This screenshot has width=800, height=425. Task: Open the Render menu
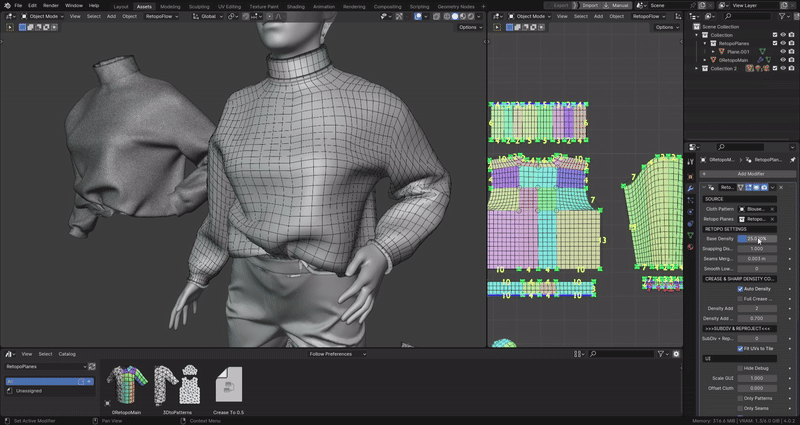pyautogui.click(x=50, y=6)
